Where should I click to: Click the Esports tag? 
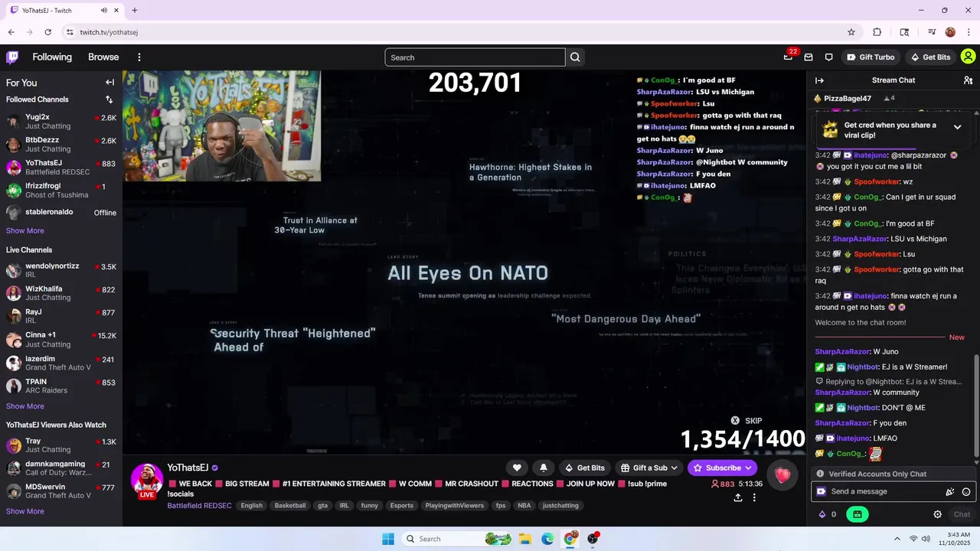pos(401,505)
